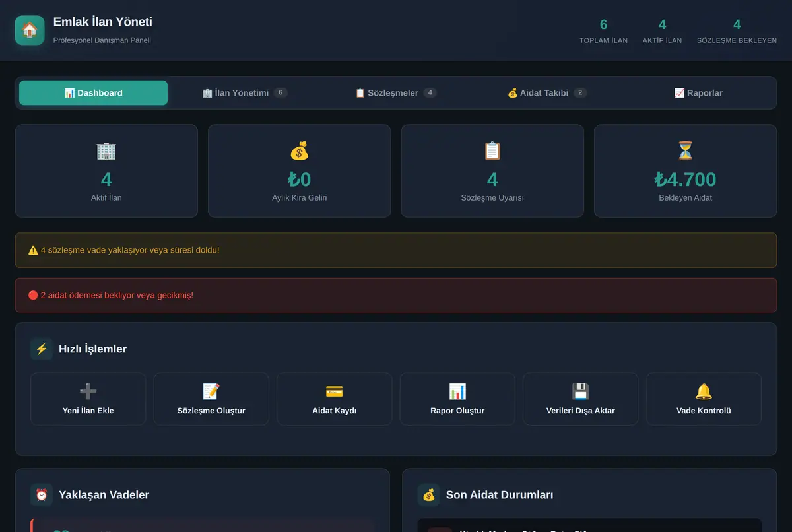This screenshot has width=792, height=532.
Task: Click the Bekleyen Aidat ₺4.700 card
Action: (x=685, y=171)
